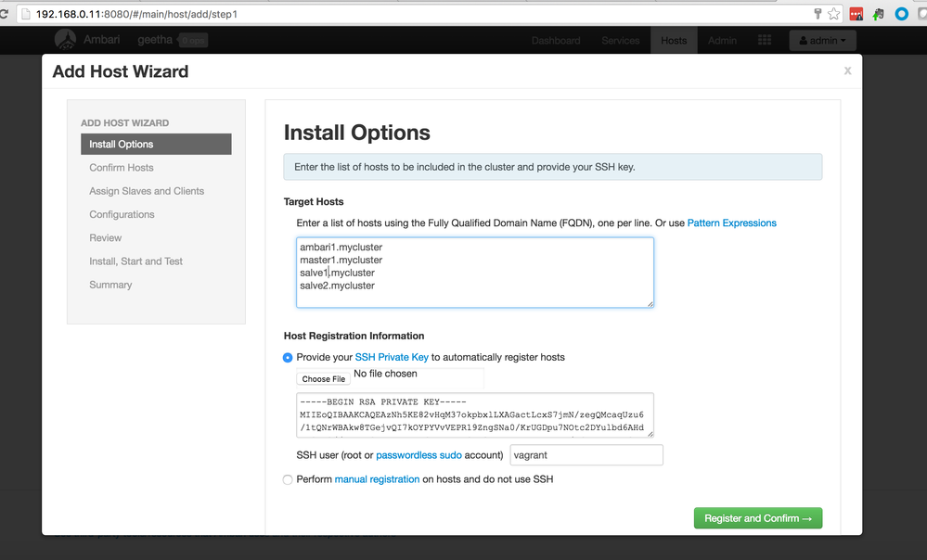Bookmark the page with the star icon
The image size is (927, 560).
pos(833,13)
